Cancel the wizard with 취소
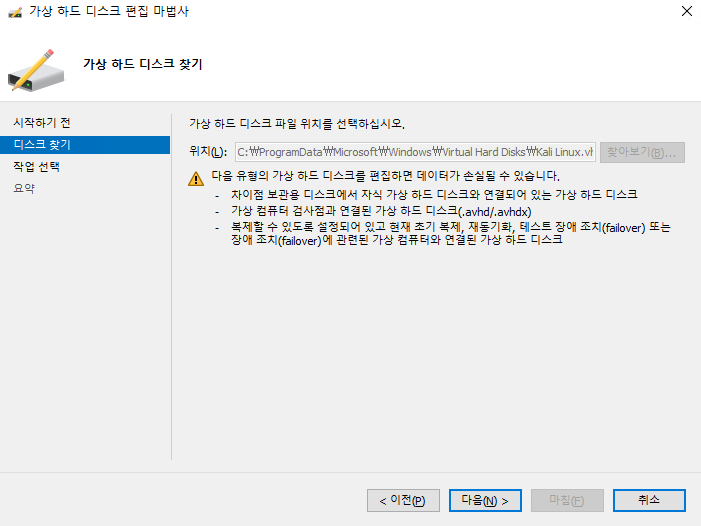 click(649, 500)
